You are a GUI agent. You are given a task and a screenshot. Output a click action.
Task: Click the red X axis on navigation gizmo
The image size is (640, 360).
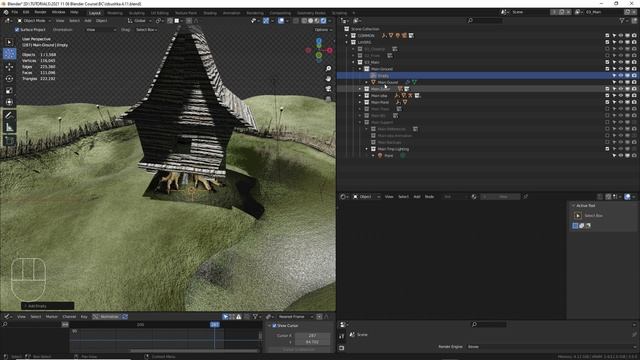pyautogui.click(x=329, y=50)
